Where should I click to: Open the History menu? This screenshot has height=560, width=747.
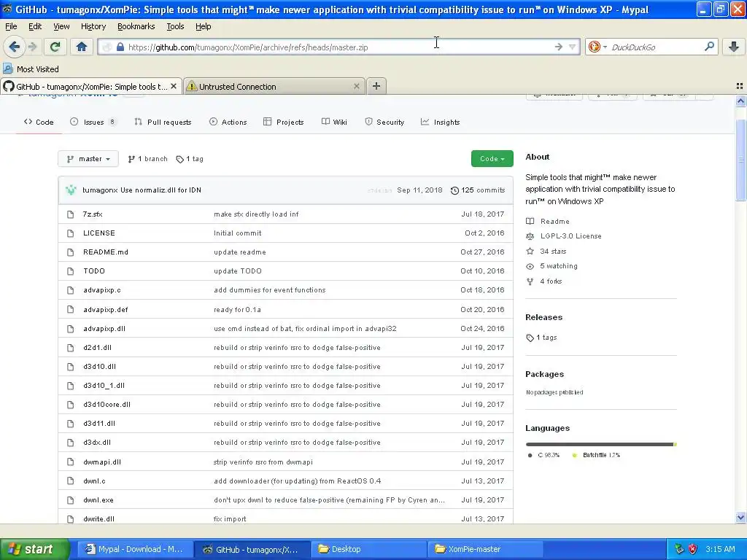tap(93, 26)
